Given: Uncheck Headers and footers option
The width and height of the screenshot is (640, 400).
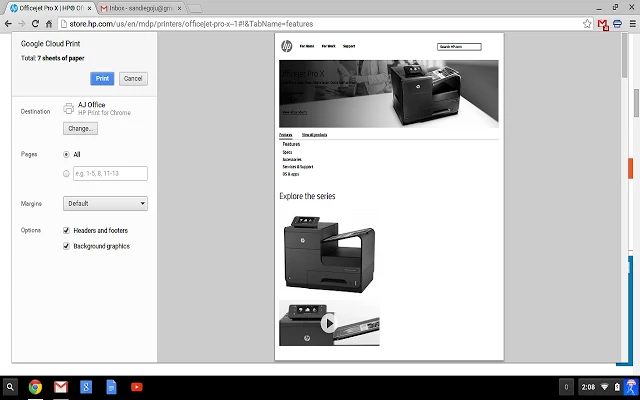Looking at the screenshot, I should (x=66, y=230).
